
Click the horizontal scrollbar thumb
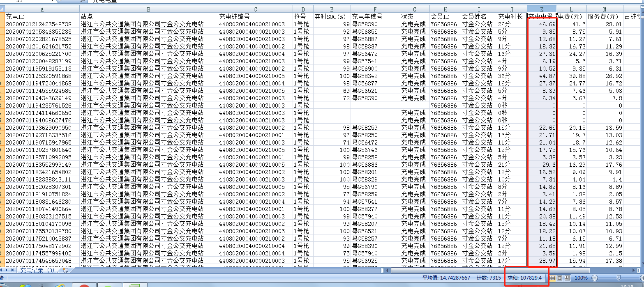pyautogui.click(x=490, y=270)
